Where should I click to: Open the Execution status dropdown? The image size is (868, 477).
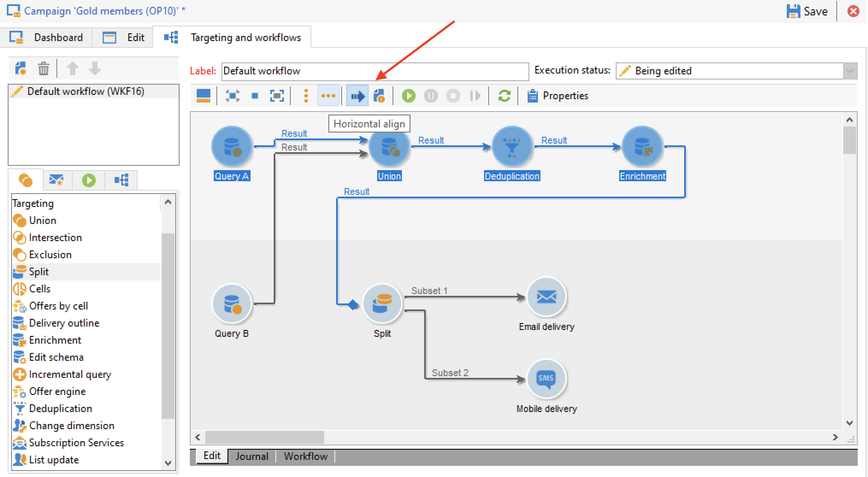pos(850,71)
